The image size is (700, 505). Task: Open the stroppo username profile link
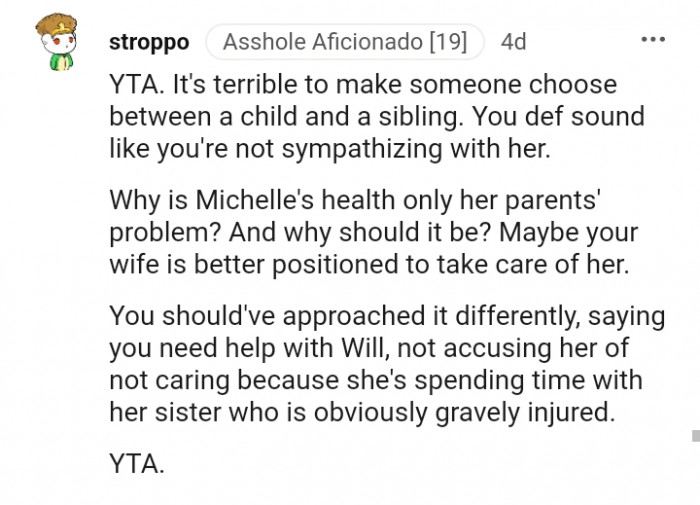pos(148,42)
